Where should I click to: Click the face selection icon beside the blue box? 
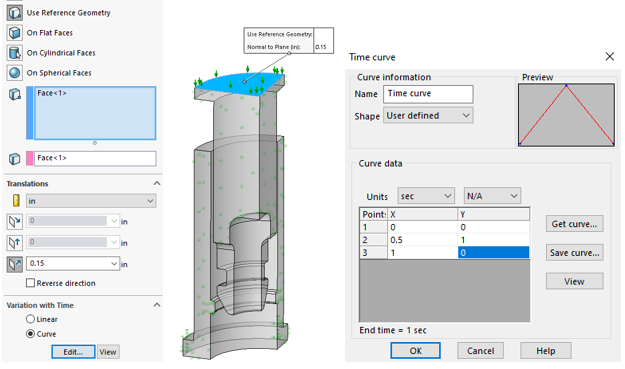(x=15, y=94)
